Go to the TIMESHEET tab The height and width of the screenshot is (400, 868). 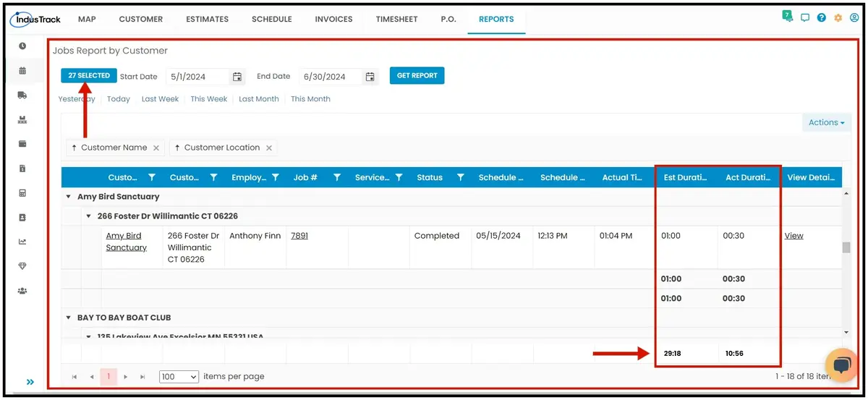pyautogui.click(x=396, y=19)
